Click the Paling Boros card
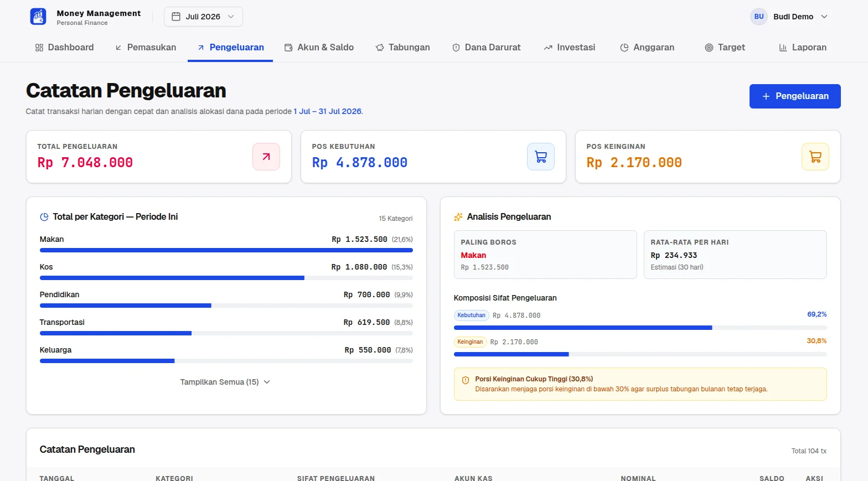 (x=545, y=255)
